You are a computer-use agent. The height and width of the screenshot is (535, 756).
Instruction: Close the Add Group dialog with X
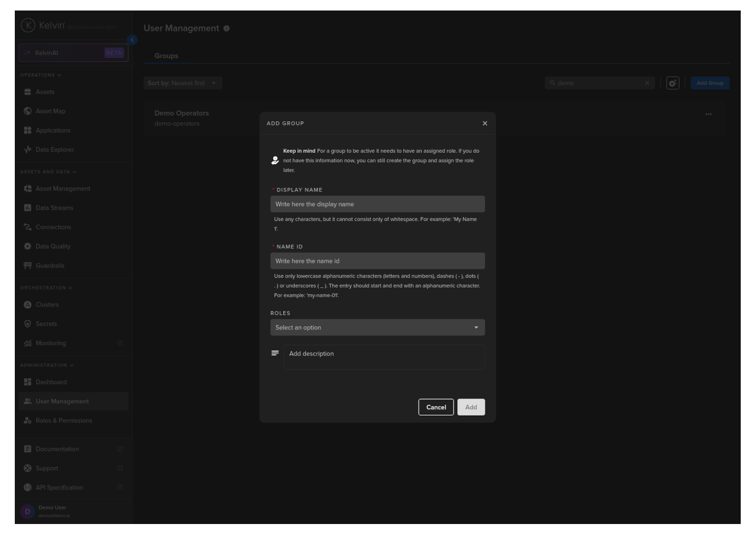485,123
